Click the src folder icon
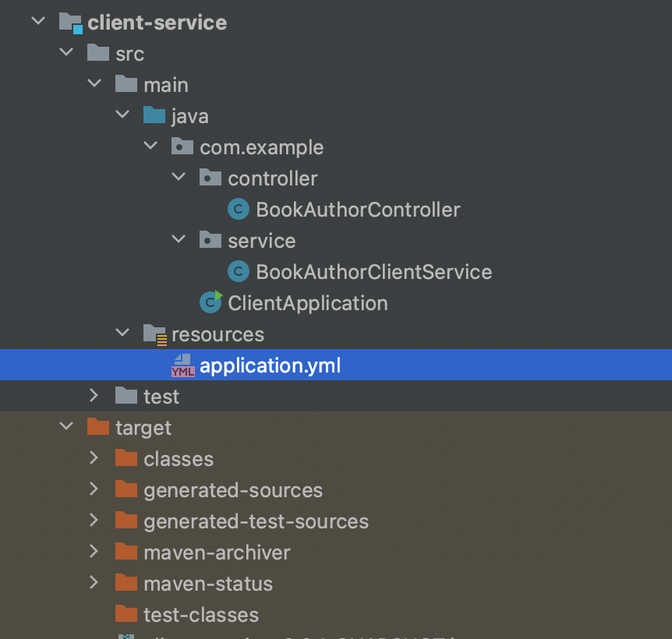Image resolution: width=672 pixels, height=639 pixels. (x=98, y=53)
